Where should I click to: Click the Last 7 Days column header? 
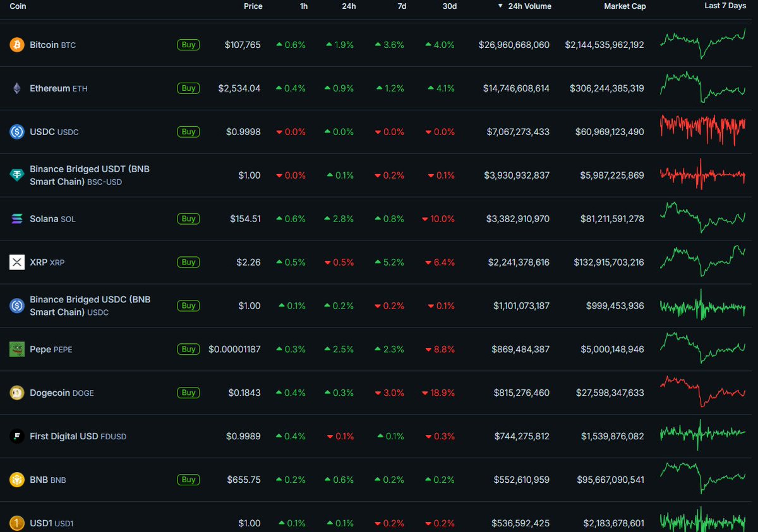[x=726, y=6]
